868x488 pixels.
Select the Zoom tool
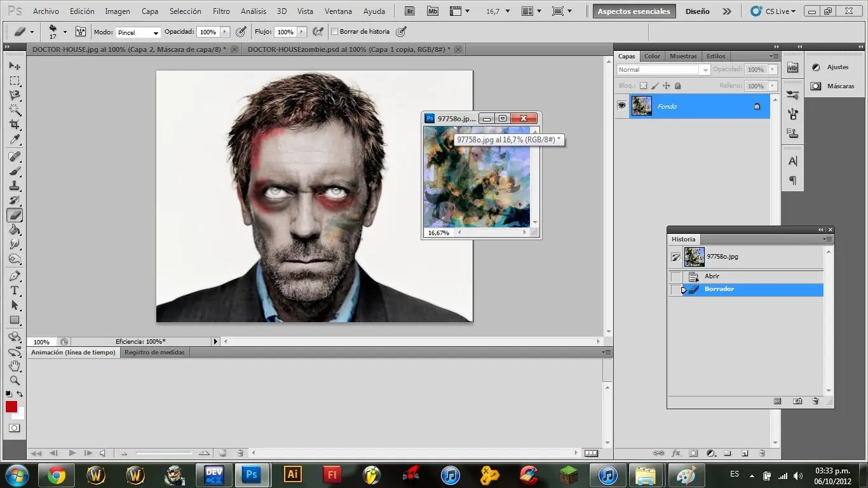[14, 381]
